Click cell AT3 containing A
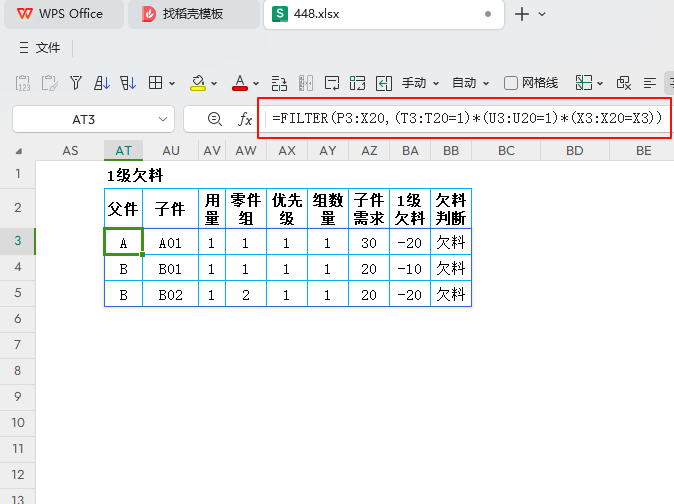The image size is (674, 504). pyautogui.click(x=123, y=243)
